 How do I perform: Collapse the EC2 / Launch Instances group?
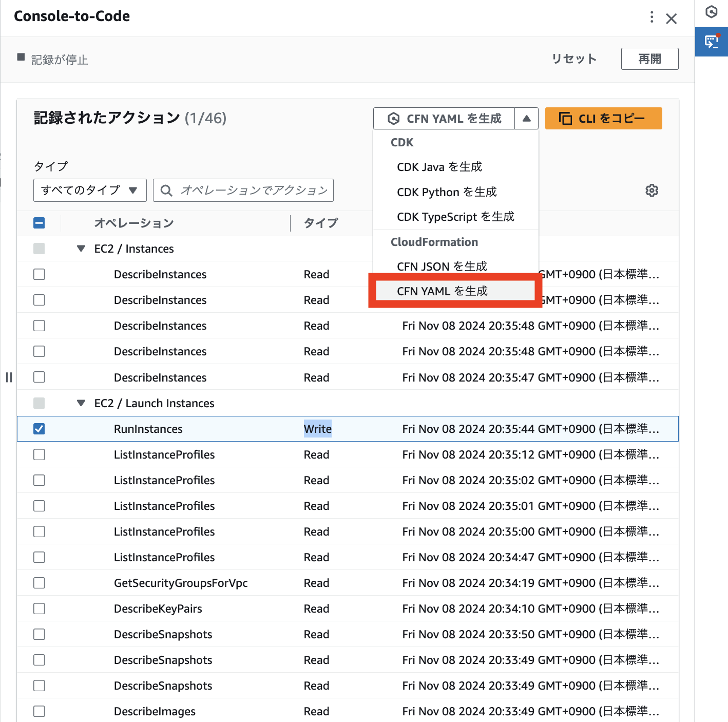(81, 403)
